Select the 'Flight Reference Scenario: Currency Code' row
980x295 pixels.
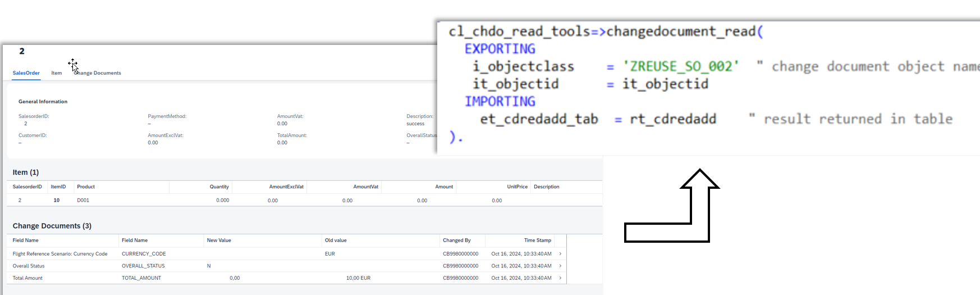pyautogui.click(x=286, y=254)
